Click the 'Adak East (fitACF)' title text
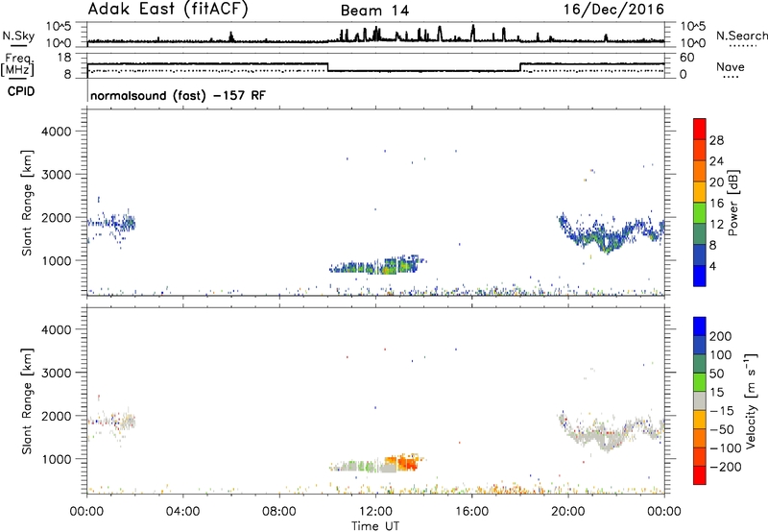The image size is (768, 532). (167, 10)
